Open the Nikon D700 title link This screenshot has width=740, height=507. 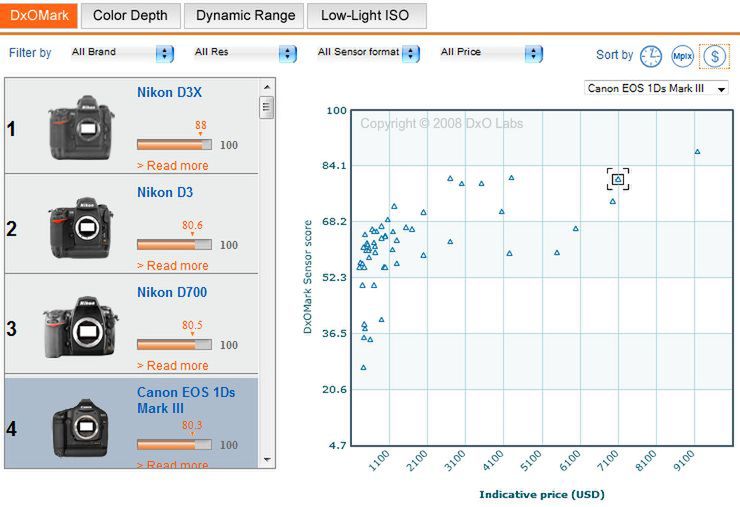pyautogui.click(x=172, y=293)
